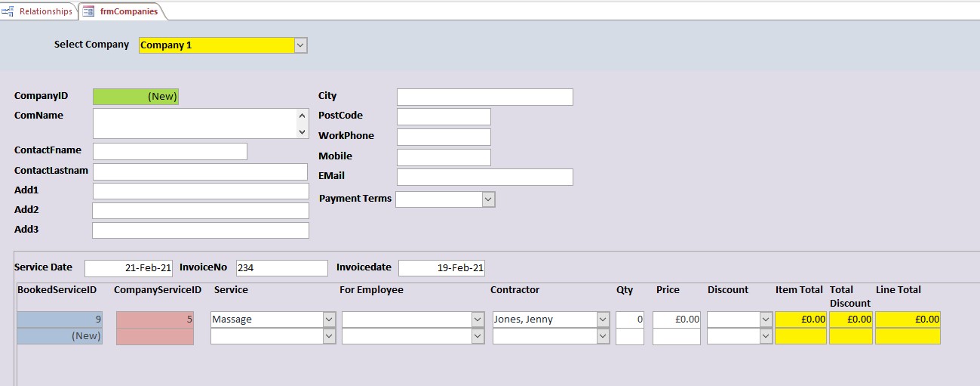
Task: Click the Add3 address field
Action: point(201,230)
